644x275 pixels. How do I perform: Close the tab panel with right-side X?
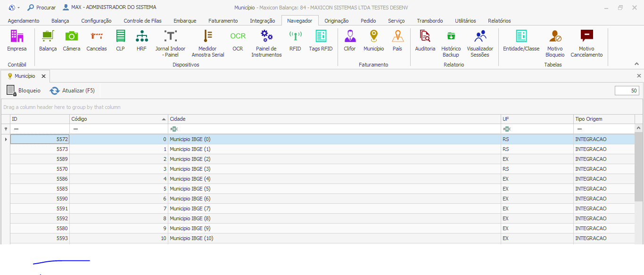click(639, 75)
